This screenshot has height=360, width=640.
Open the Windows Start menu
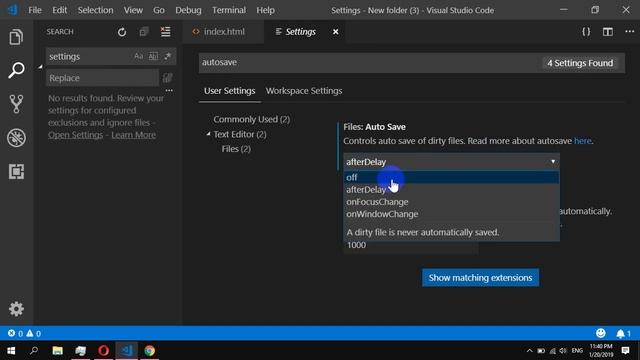pyautogui.click(x=11, y=351)
